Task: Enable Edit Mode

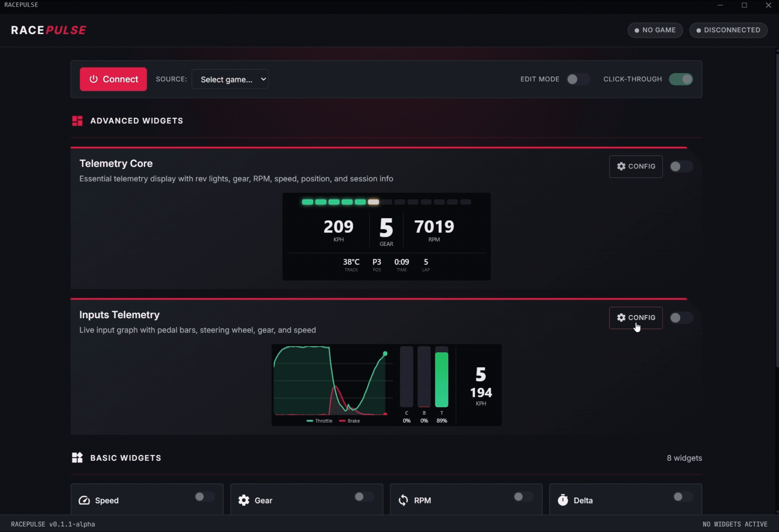Action: 578,79
